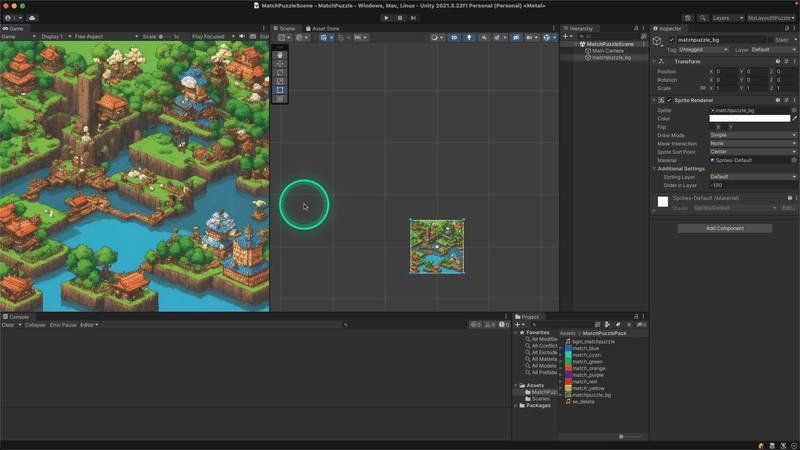Select the Scale tool in Scene toolbar

(280, 81)
